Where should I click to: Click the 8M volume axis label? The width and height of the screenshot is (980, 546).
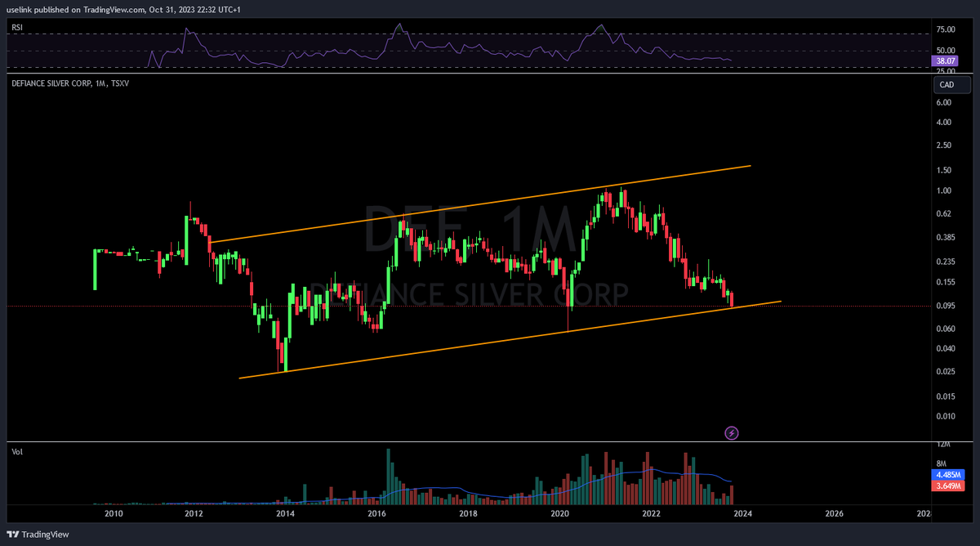pos(941,463)
